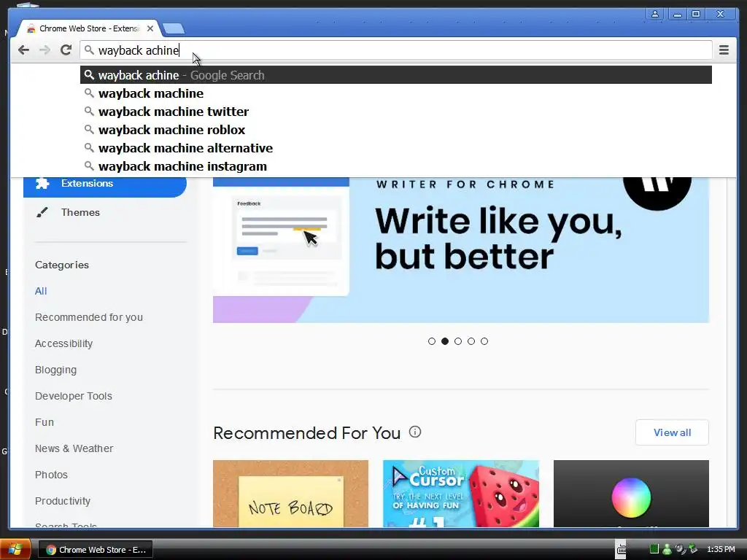The image size is (747, 560).
Task: Select the Recommended for you category
Action: coord(88,317)
